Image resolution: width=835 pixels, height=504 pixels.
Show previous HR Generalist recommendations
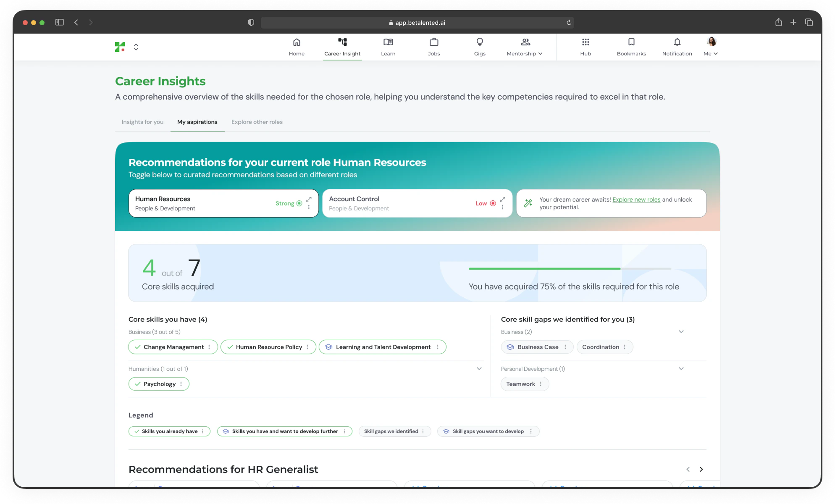point(688,469)
